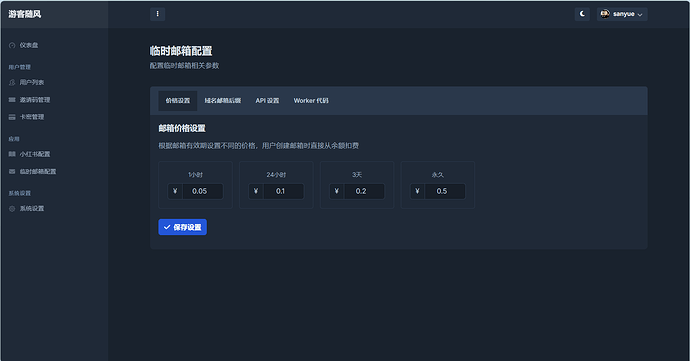Image resolution: width=690 pixels, height=361 pixels.
Task: Click the 保存设置 save button
Action: (x=183, y=227)
